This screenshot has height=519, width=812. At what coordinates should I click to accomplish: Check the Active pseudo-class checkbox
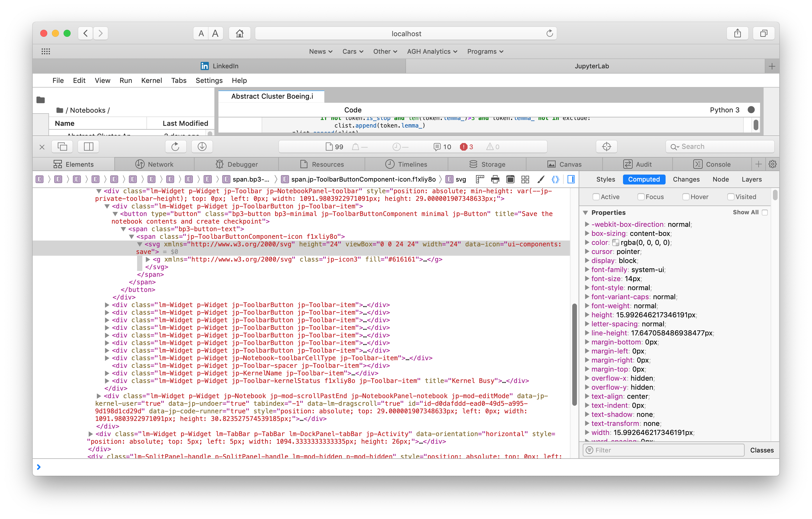pos(596,197)
